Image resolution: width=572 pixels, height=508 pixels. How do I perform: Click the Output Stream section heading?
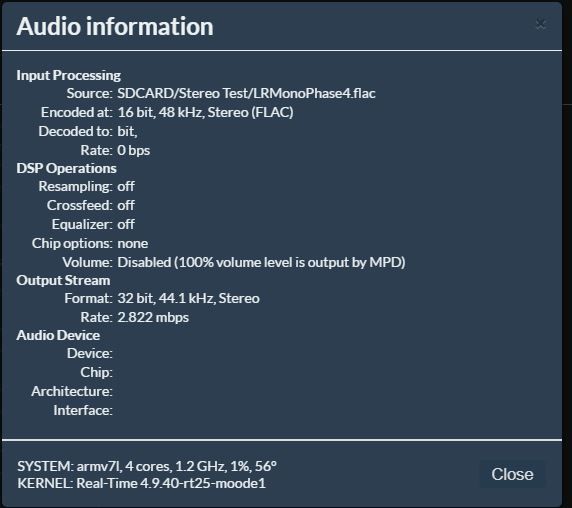pyautogui.click(x=63, y=280)
